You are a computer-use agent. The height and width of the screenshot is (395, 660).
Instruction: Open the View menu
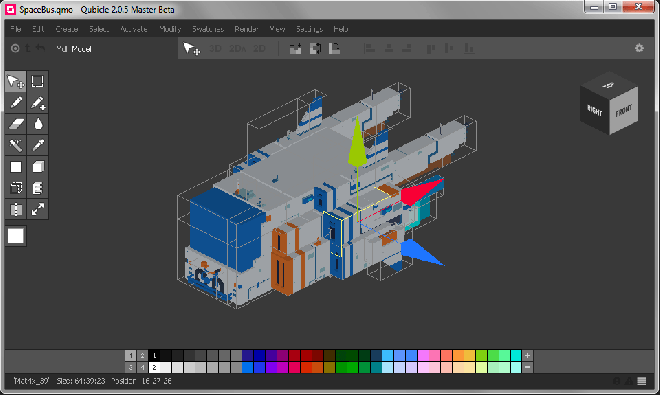tap(277, 29)
